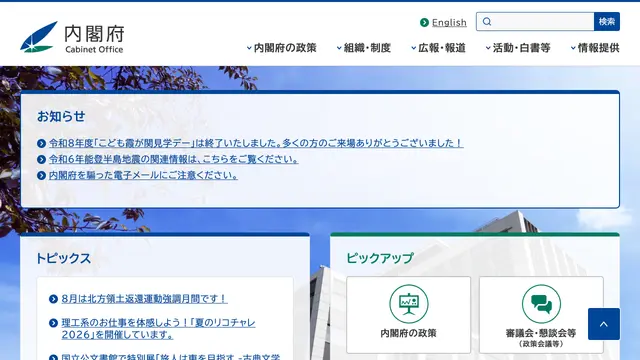640x360 pixels.
Task: Click the scroll-to-top arrow button
Action: coord(604,324)
